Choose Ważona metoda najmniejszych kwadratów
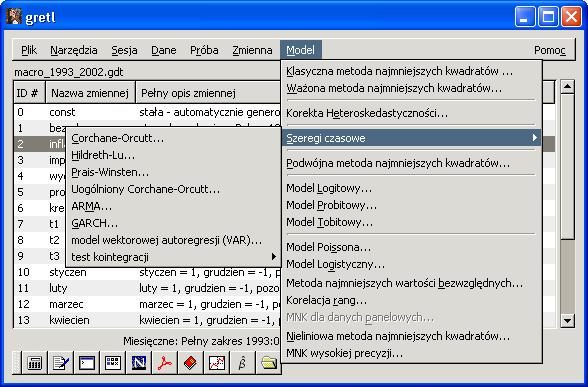Image resolution: width=588 pixels, height=387 pixels. coord(411,88)
